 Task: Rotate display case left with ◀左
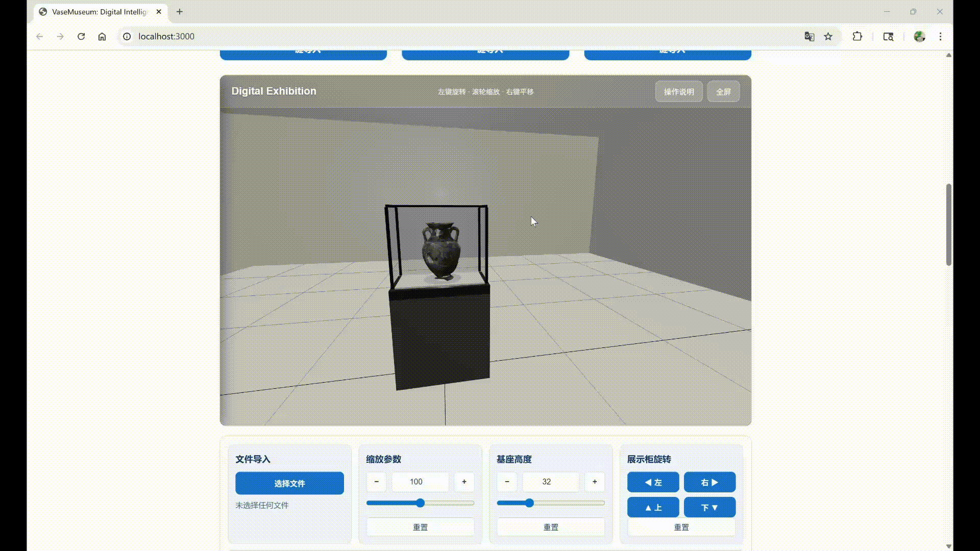653,482
